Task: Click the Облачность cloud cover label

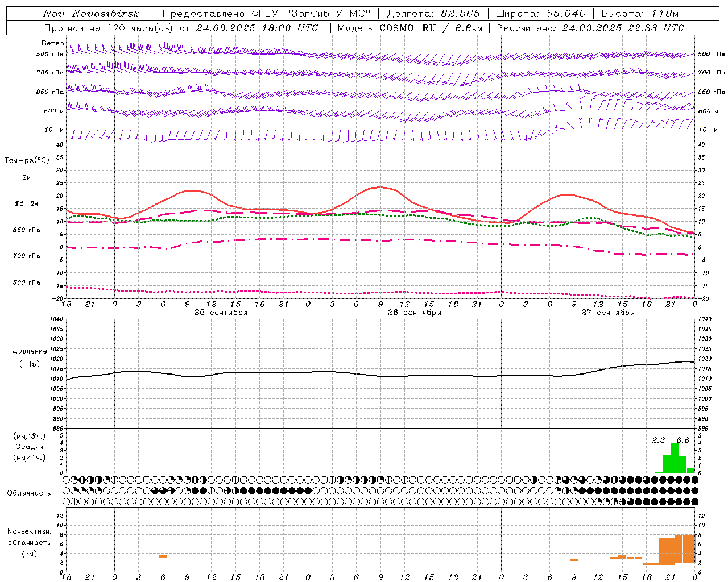Action: [28, 493]
